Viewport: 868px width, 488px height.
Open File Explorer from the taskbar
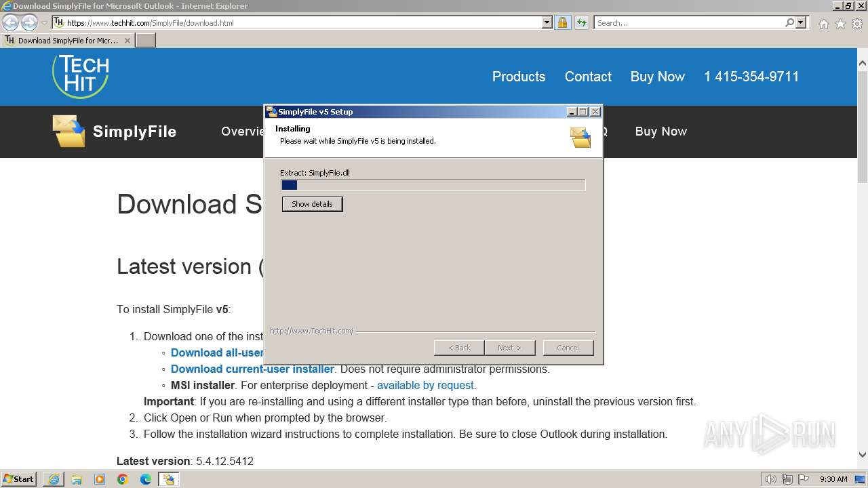[x=77, y=479]
